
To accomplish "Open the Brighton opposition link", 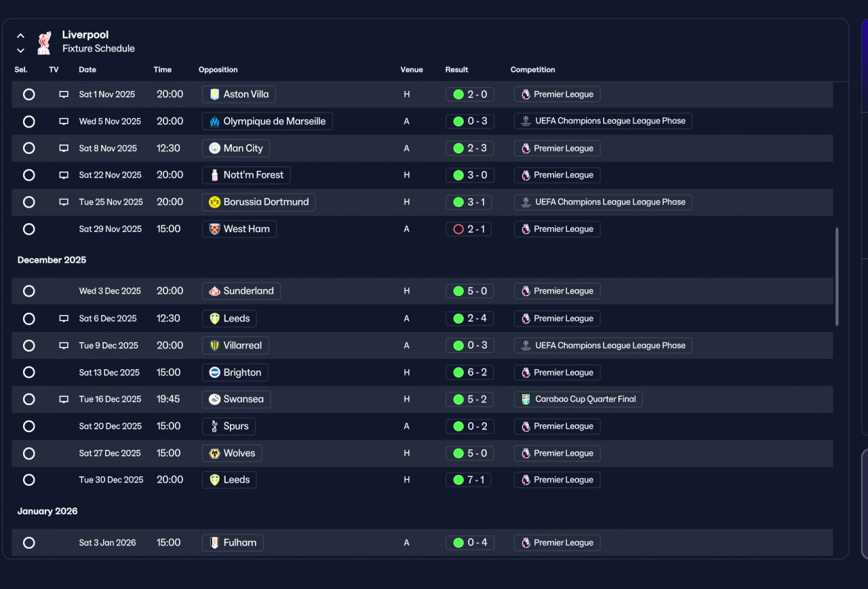I will (x=235, y=373).
